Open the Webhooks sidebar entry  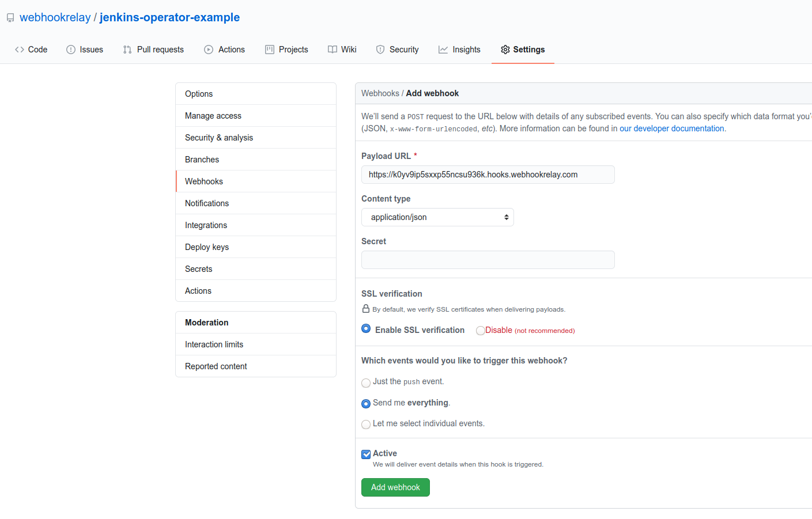pos(203,181)
